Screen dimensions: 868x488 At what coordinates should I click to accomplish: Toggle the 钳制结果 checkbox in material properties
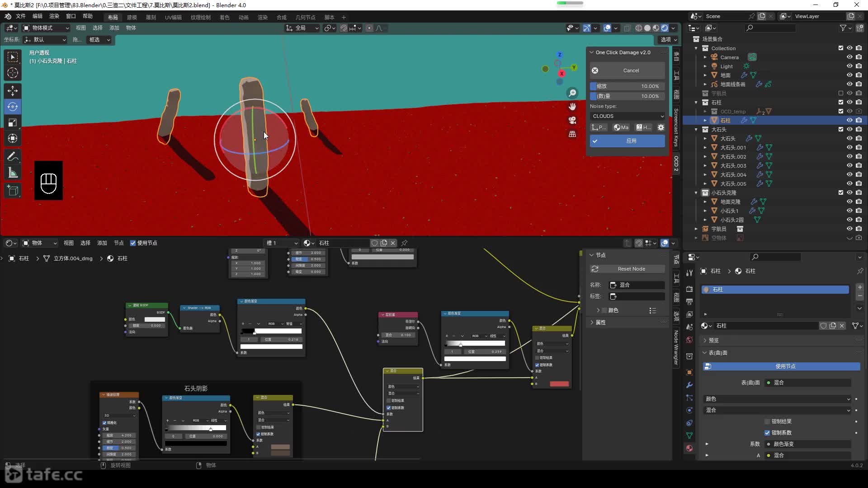coord(767,422)
